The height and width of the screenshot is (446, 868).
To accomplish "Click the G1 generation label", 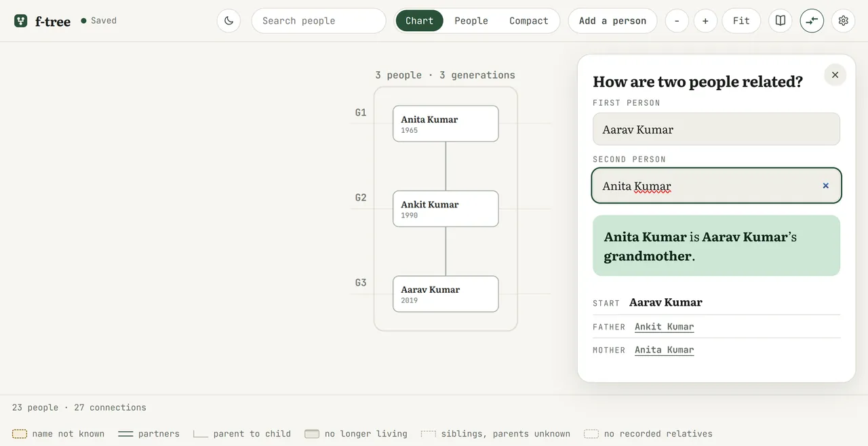I will click(361, 113).
